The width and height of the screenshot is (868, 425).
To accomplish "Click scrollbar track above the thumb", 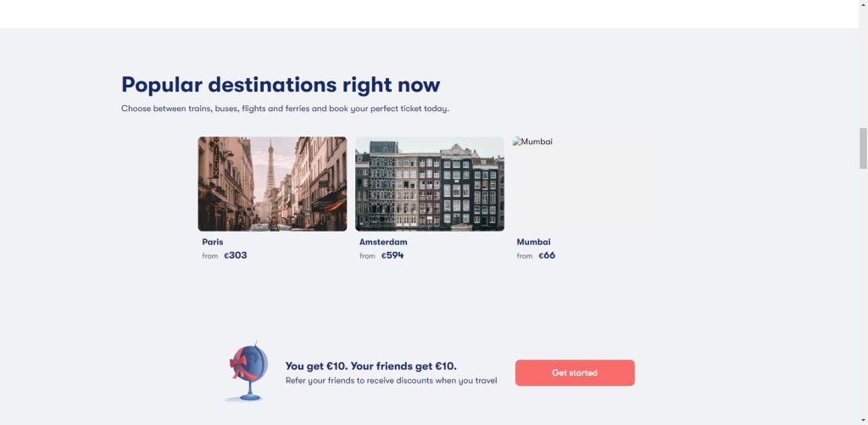I will (863, 68).
